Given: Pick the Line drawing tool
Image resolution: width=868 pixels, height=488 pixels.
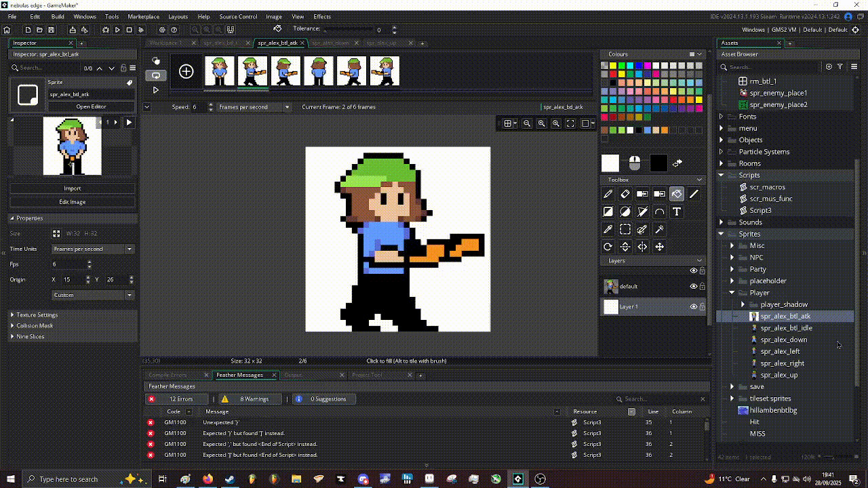Looking at the screenshot, I should (694, 195).
